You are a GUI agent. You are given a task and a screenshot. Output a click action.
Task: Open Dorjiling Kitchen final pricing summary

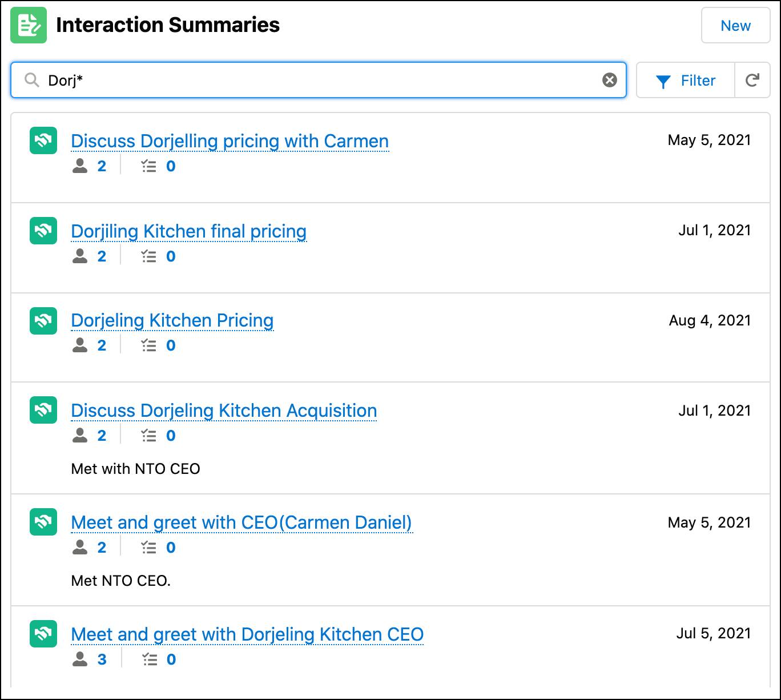click(188, 231)
